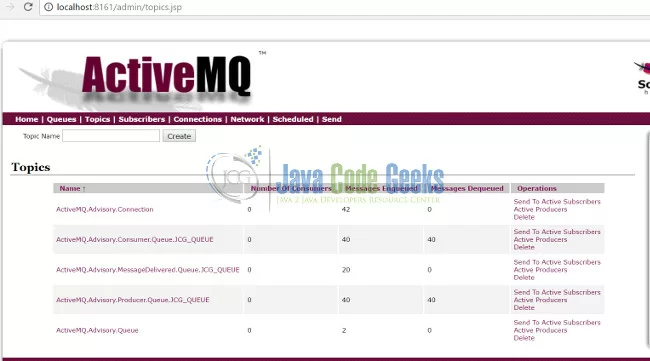The height and width of the screenshot is (361, 650).
Task: Go to the Home navigation link
Action: [27, 119]
